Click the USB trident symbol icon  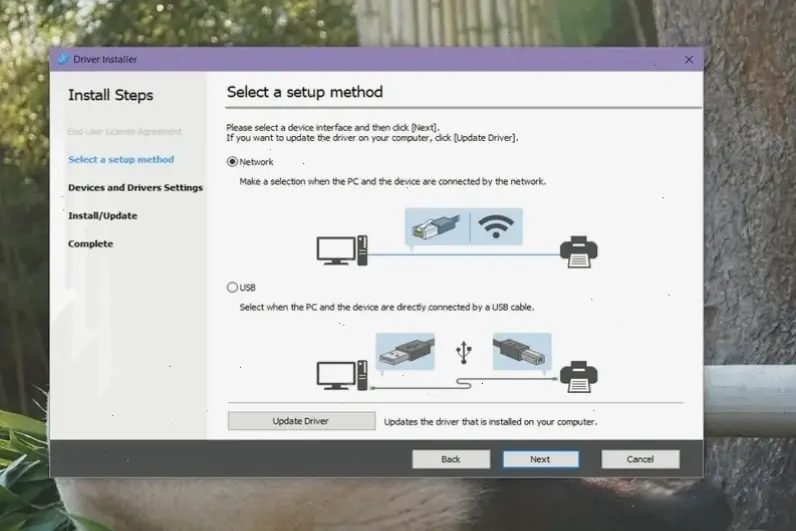[x=463, y=351]
